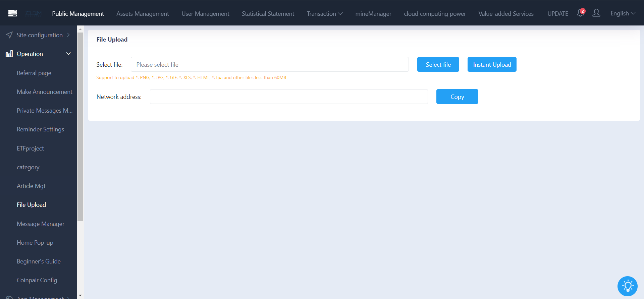Screen dimensions: 644x299
Task: Click the lightbulb help icon
Action: tap(628, 286)
